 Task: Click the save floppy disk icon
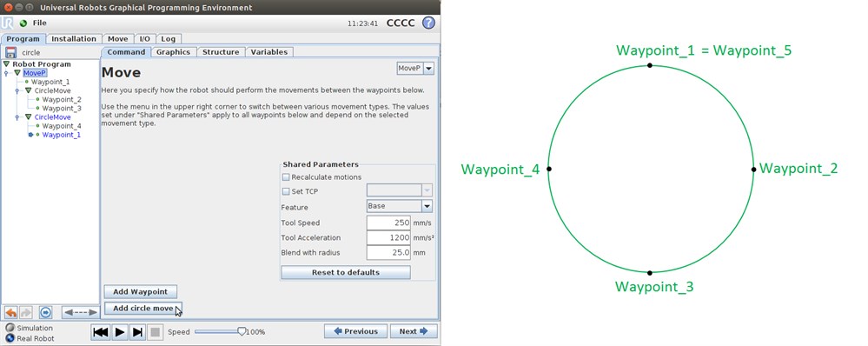[x=10, y=52]
